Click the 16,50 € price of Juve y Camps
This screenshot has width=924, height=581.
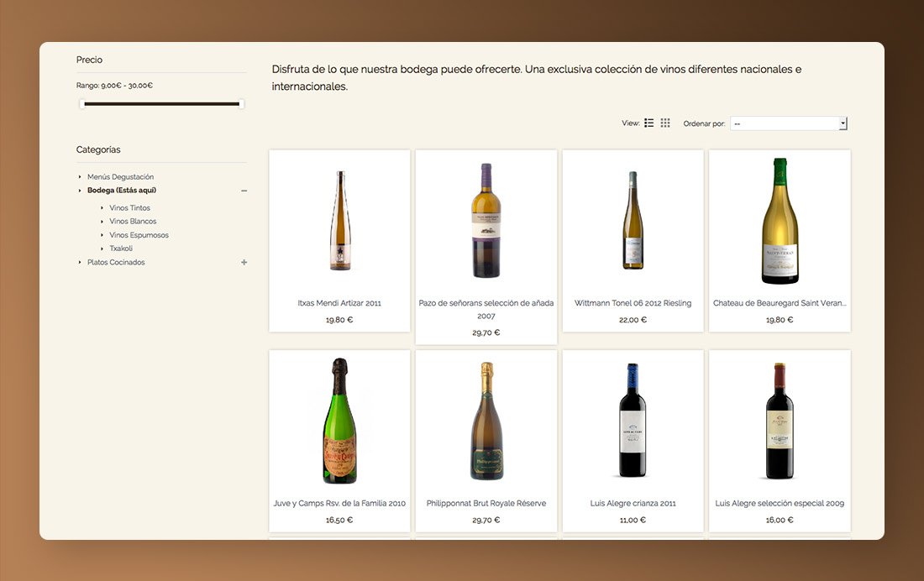(x=339, y=521)
